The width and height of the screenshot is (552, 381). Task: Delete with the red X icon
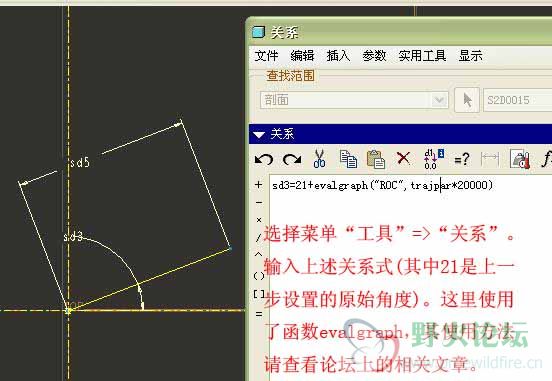pos(403,158)
